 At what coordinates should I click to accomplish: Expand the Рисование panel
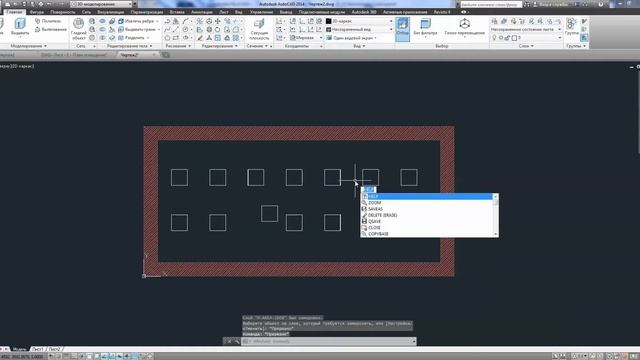178,46
